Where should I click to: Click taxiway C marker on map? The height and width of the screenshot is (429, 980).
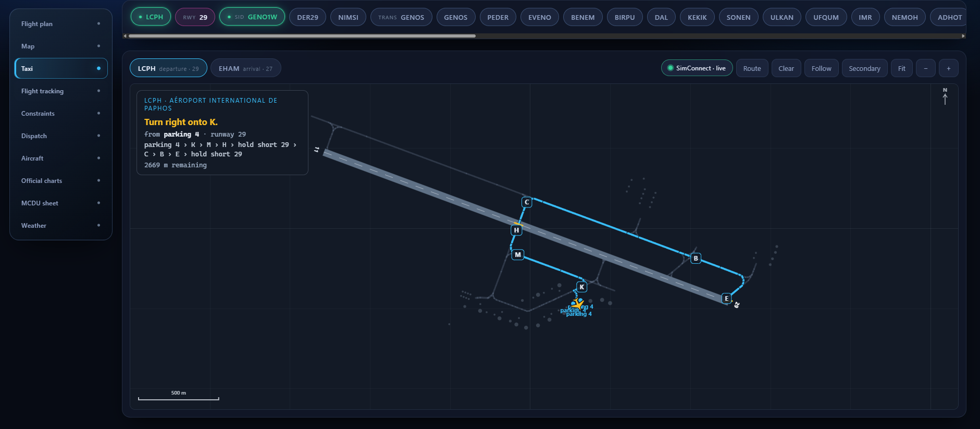click(527, 202)
